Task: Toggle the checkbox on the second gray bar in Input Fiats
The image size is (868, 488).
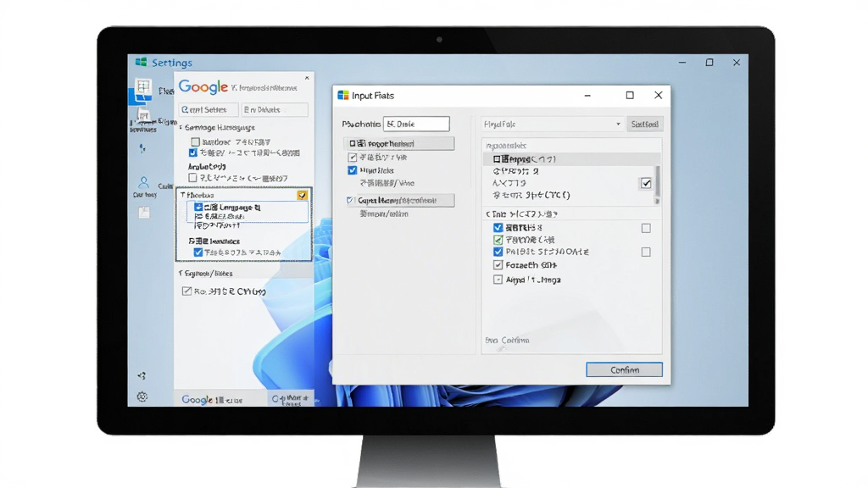Action: pos(350,200)
